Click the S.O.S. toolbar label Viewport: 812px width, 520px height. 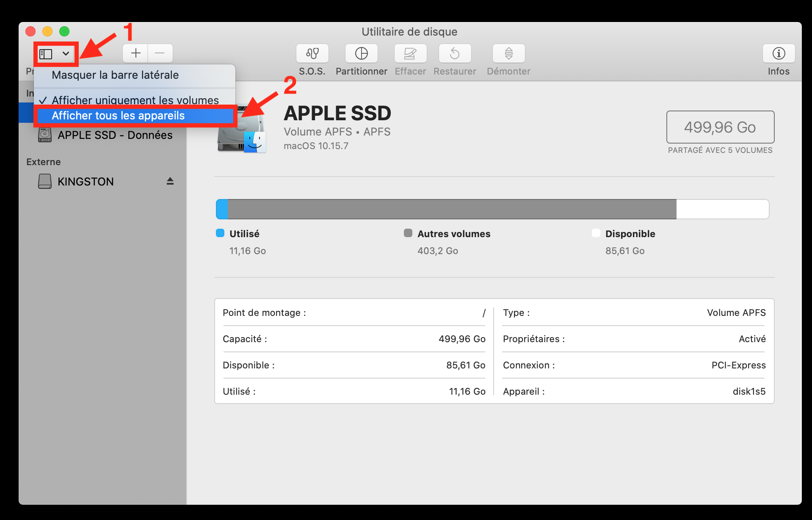(x=312, y=71)
